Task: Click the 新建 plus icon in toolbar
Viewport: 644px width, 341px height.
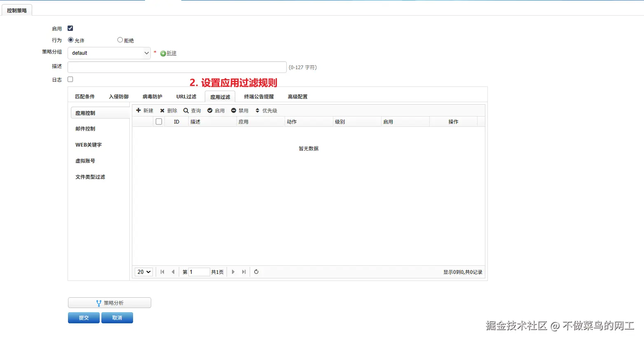Action: 138,110
